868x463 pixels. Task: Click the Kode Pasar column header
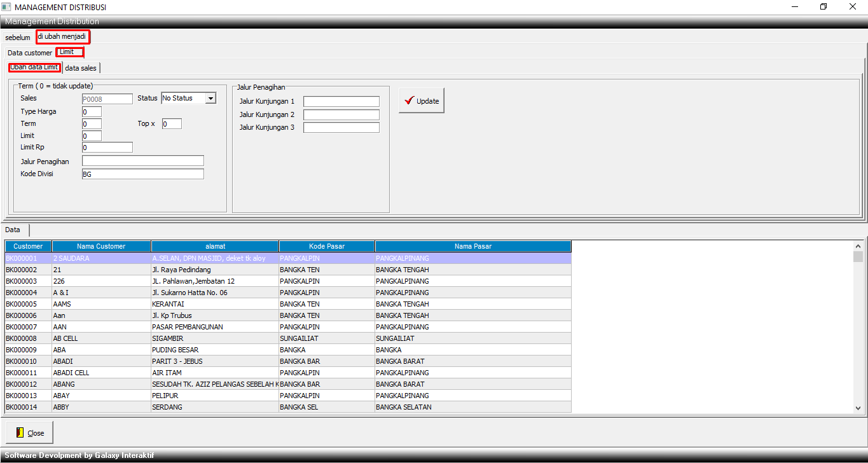click(326, 246)
